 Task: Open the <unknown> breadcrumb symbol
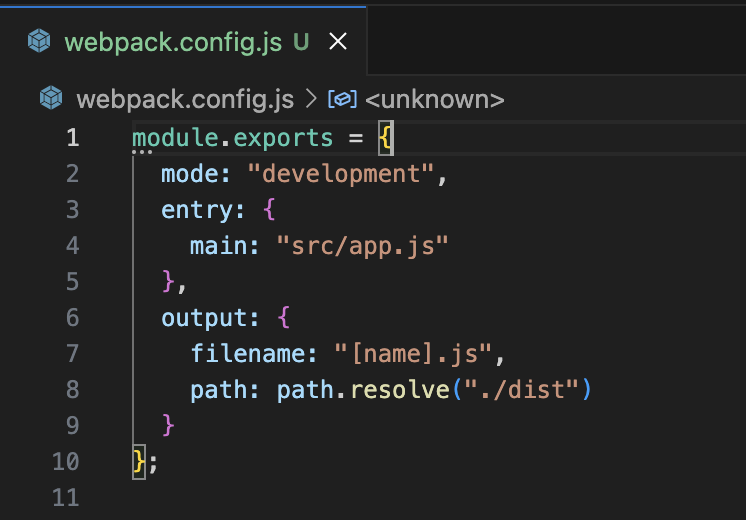434,99
